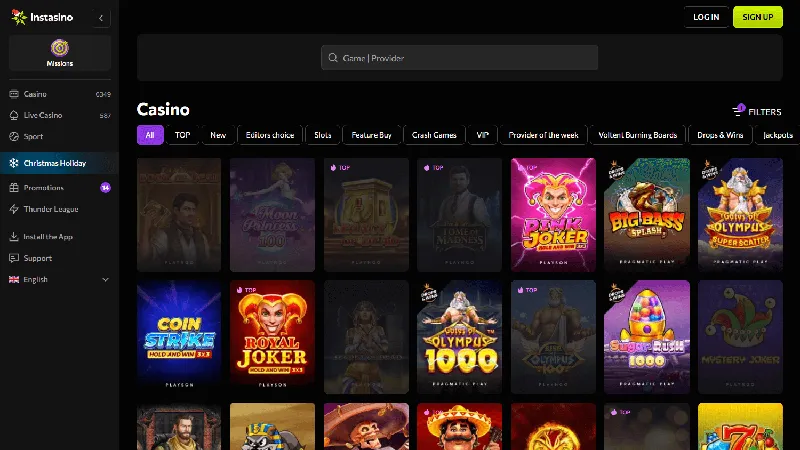Image resolution: width=800 pixels, height=450 pixels.
Task: Open the Missions target icon
Action: point(60,48)
